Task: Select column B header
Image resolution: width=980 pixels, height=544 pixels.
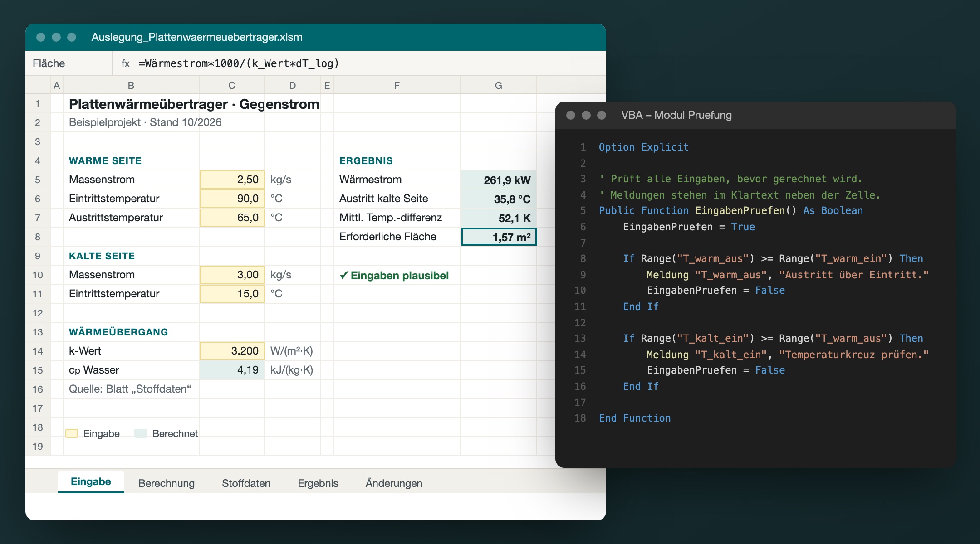Action: point(131,85)
